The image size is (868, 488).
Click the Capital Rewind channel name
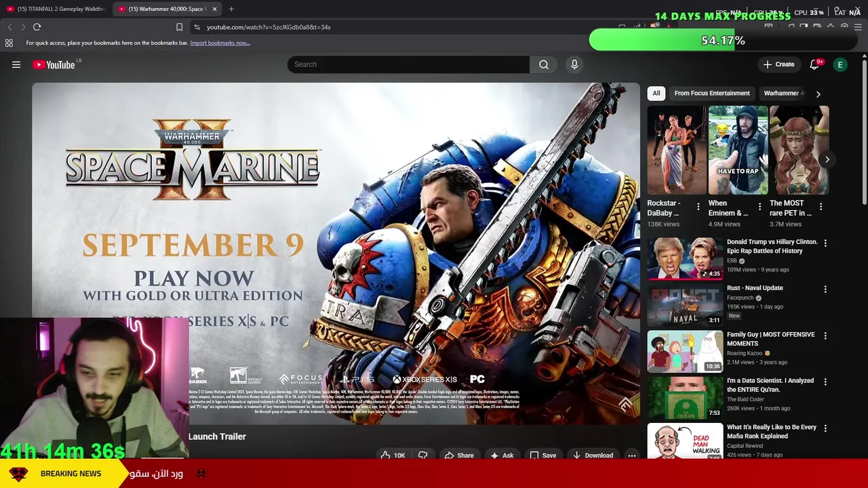pyautogui.click(x=745, y=446)
